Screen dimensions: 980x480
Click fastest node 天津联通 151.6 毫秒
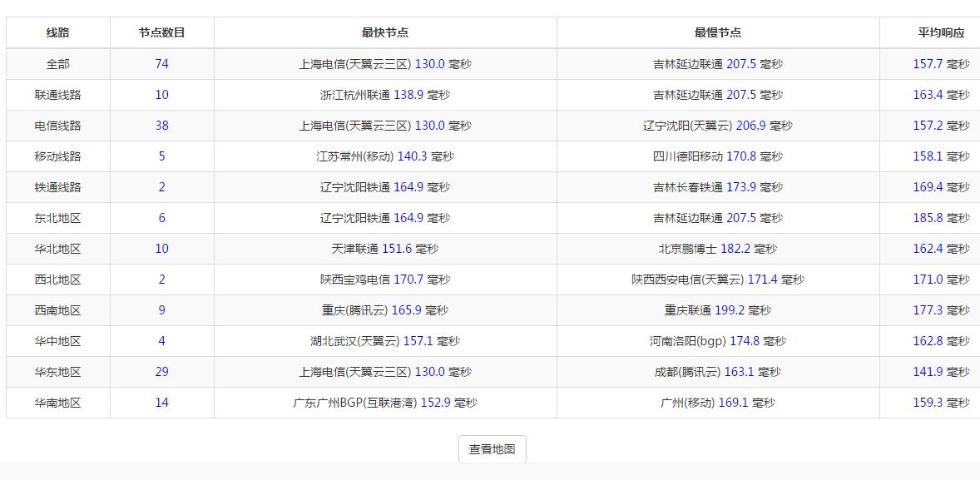[385, 249]
